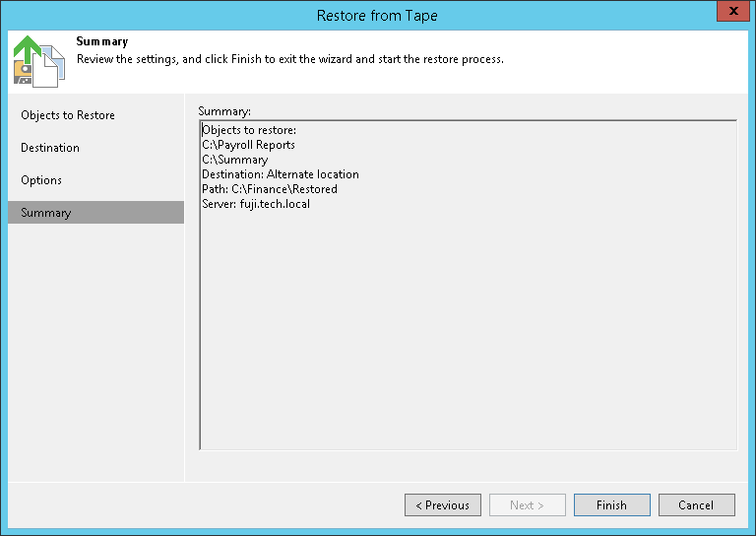Viewport: 756px width, 536px height.
Task: Select the Summary step in sidebar
Action: pos(95,212)
